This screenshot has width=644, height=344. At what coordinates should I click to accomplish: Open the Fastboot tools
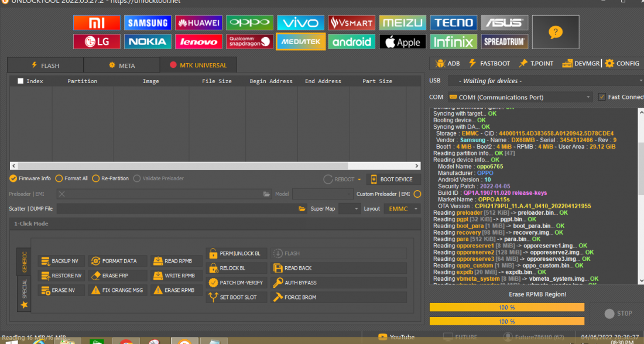(x=489, y=63)
